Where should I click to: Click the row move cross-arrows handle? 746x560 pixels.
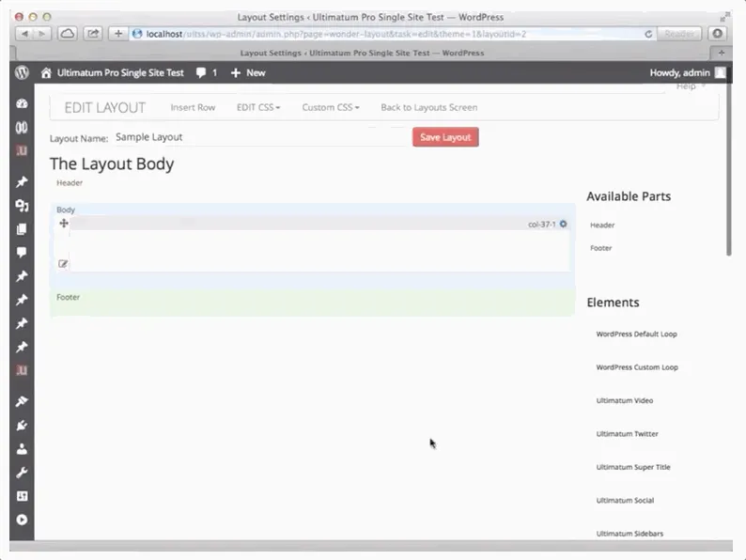coord(64,223)
